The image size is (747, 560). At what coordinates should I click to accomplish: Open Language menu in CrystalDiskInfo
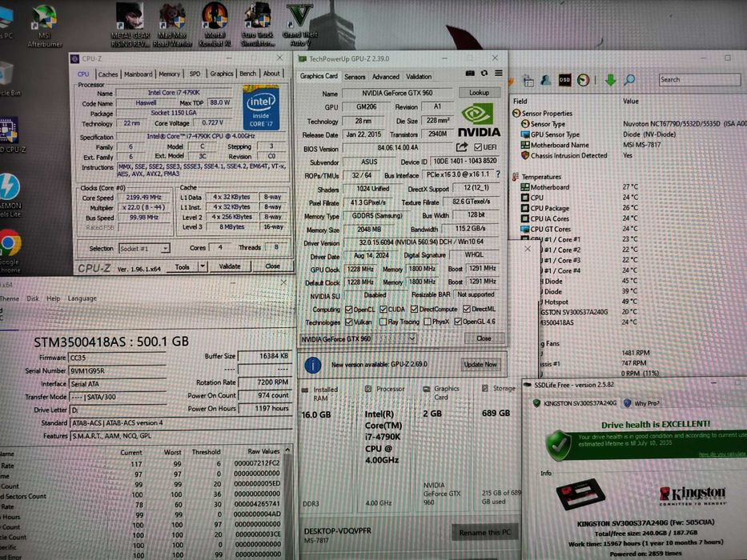82,298
